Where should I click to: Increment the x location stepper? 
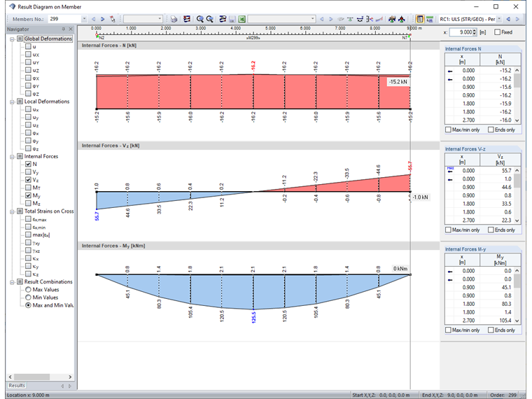(x=475, y=31)
